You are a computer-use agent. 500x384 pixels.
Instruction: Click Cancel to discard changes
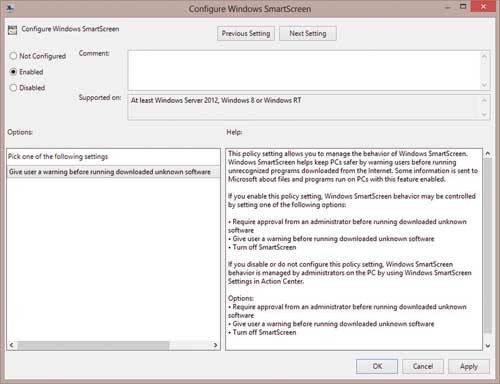423,366
